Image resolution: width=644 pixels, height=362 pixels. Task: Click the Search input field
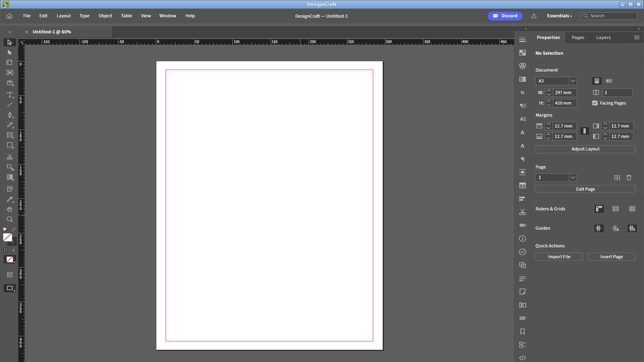point(609,16)
